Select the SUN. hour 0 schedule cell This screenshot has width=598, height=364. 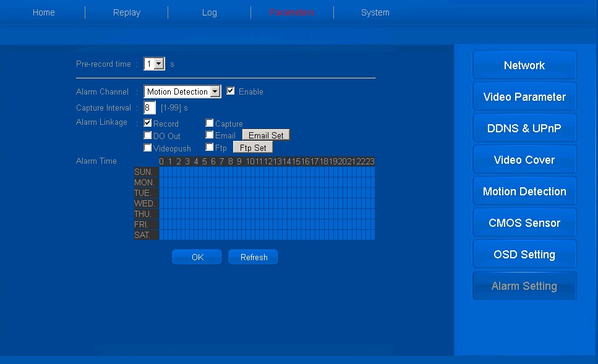pos(162,172)
